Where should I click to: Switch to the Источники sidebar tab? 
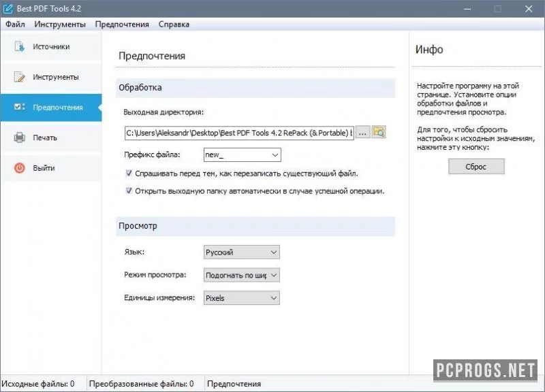(x=51, y=46)
